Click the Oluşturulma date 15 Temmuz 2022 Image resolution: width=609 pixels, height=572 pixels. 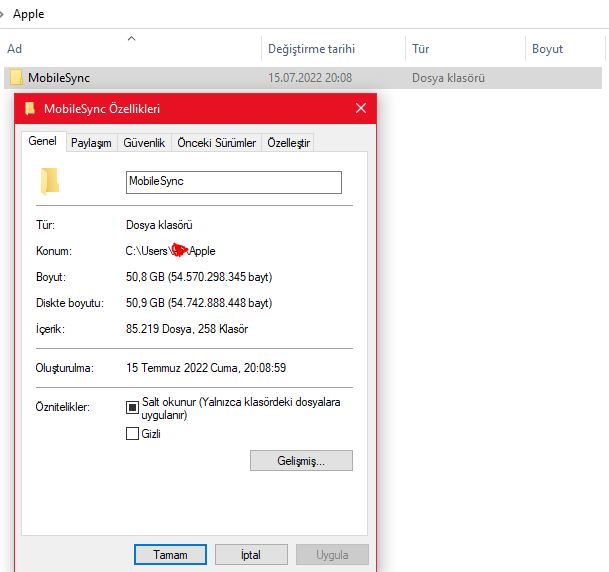coord(206,368)
